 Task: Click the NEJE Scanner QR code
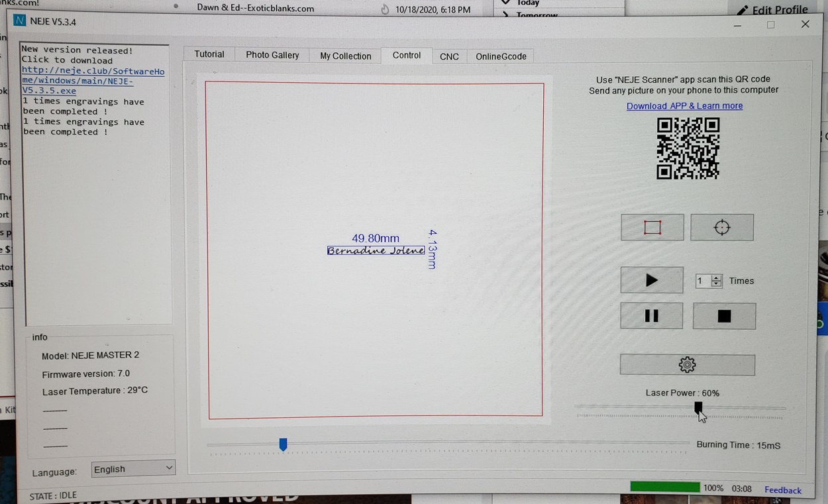(x=688, y=148)
